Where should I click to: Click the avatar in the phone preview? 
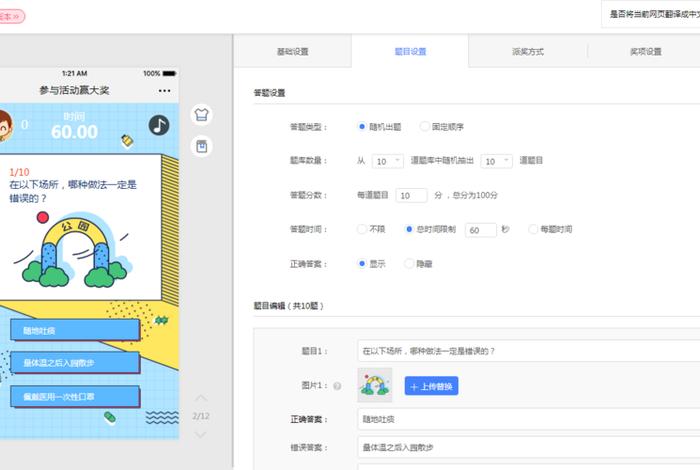point(5,125)
